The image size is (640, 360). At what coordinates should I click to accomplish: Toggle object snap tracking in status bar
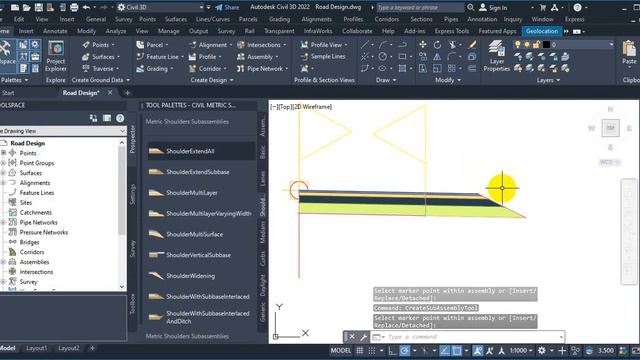(x=444, y=351)
